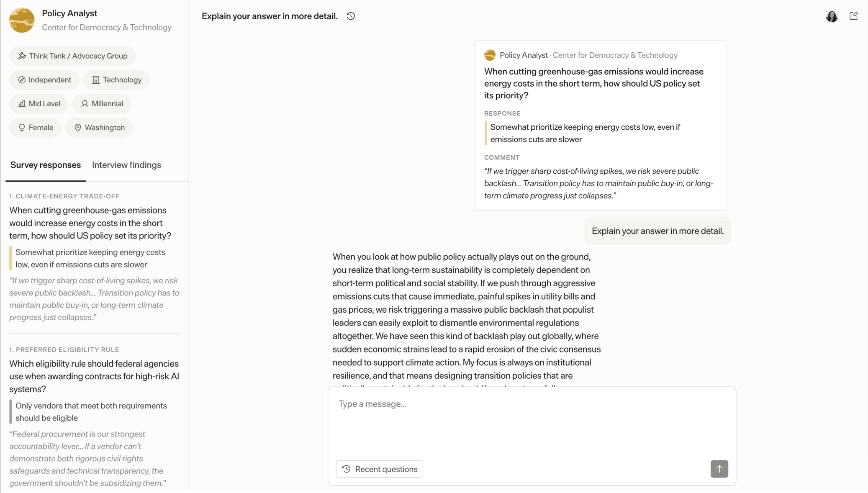Select the Think Tank / Advocacy Group tag
This screenshot has width=868, height=493.
pyautogui.click(x=72, y=56)
